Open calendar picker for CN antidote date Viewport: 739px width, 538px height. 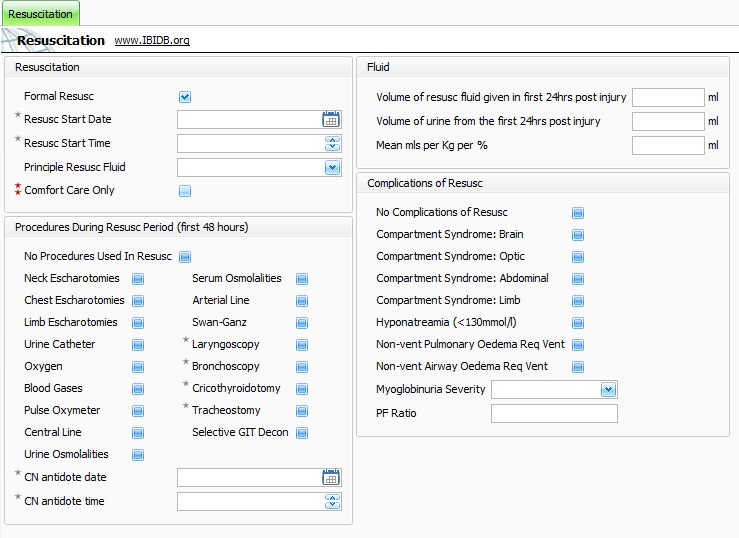tap(331, 478)
